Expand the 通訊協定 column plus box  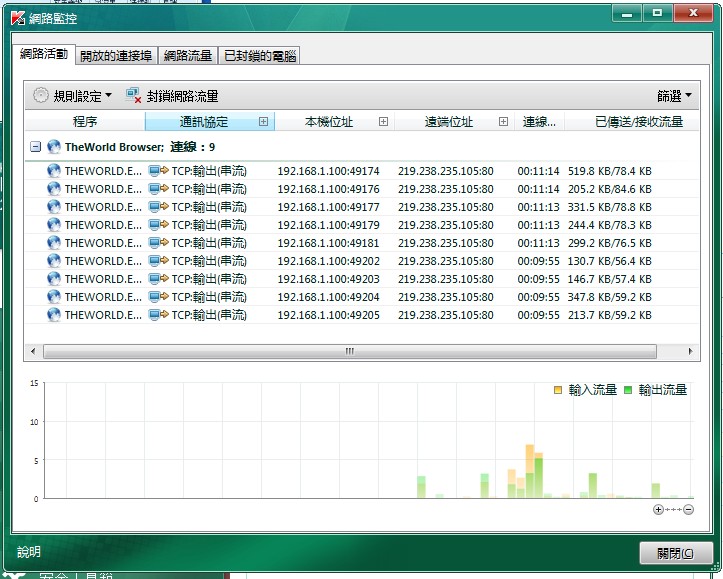[263, 122]
